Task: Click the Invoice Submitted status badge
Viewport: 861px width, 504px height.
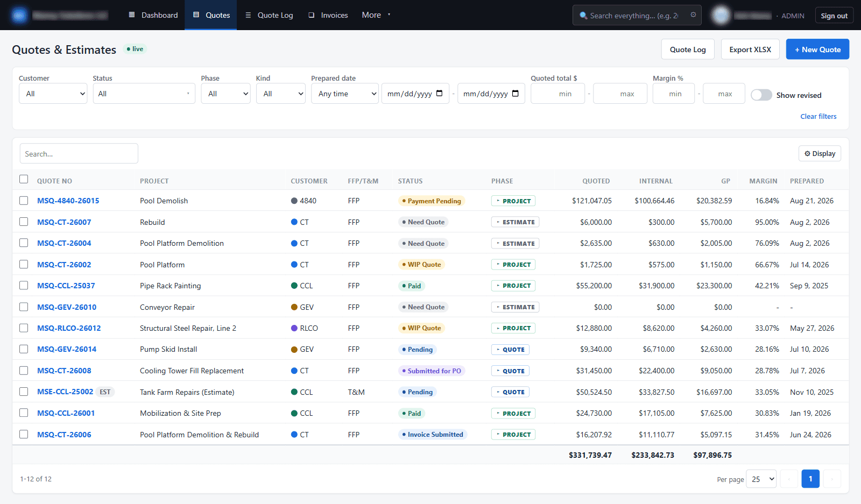Action: pos(433,435)
